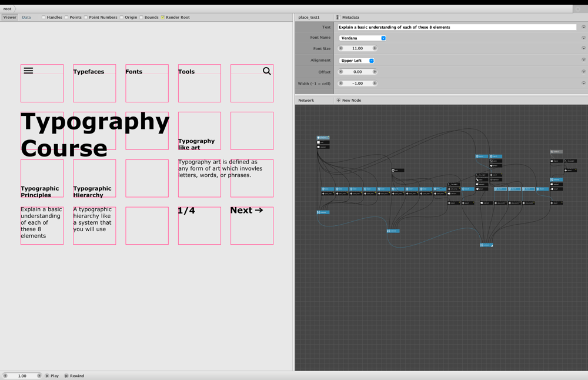Click the Rewind icon at bottom

[66, 375]
